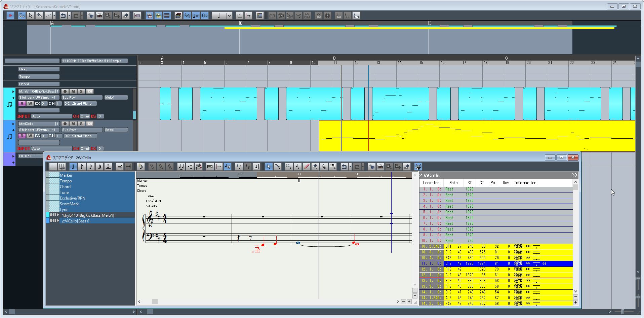Expand the ViCello track triangle
Viewport: 644px width, 318px height.
tap(13, 124)
